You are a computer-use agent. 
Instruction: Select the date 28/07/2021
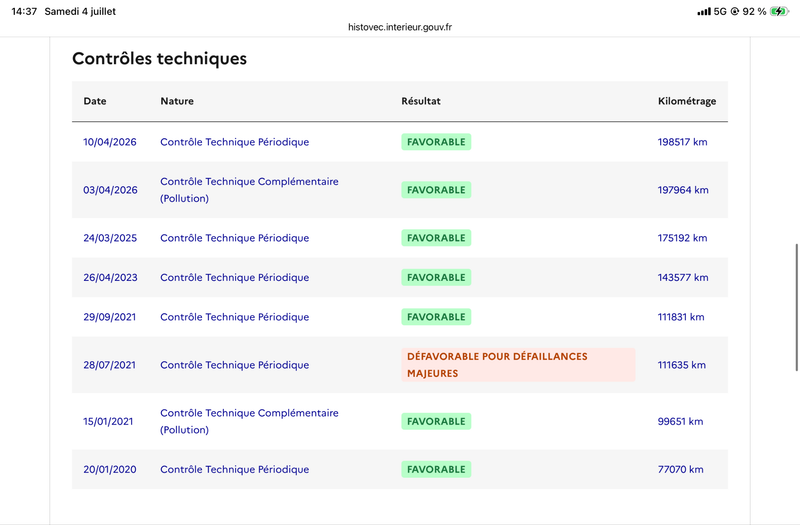(x=110, y=365)
